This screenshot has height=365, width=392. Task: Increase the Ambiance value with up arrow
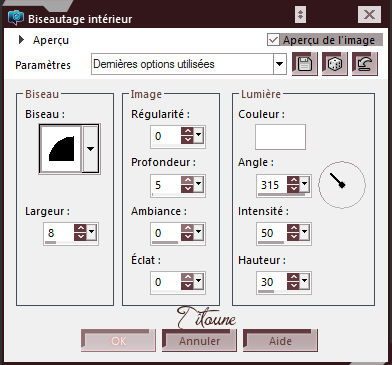pyautogui.click(x=187, y=228)
